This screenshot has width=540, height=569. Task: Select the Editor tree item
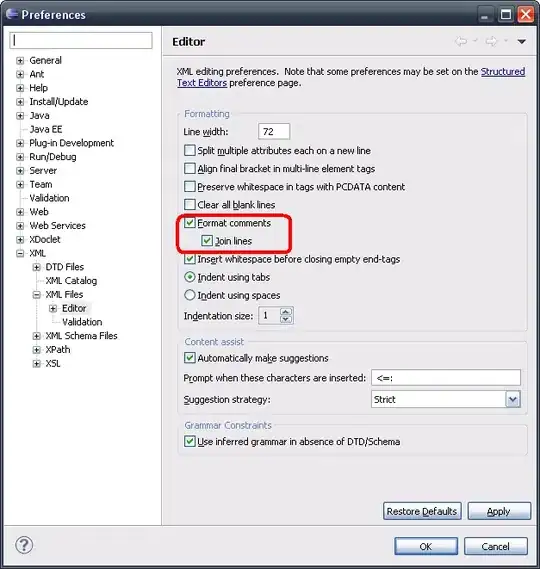(x=74, y=308)
